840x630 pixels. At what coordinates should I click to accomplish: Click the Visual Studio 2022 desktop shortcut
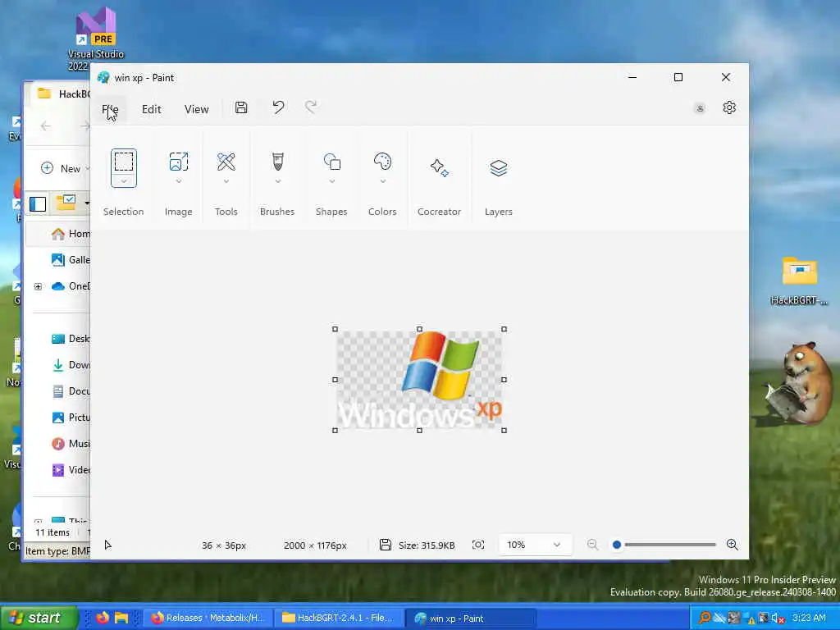pyautogui.click(x=95, y=39)
